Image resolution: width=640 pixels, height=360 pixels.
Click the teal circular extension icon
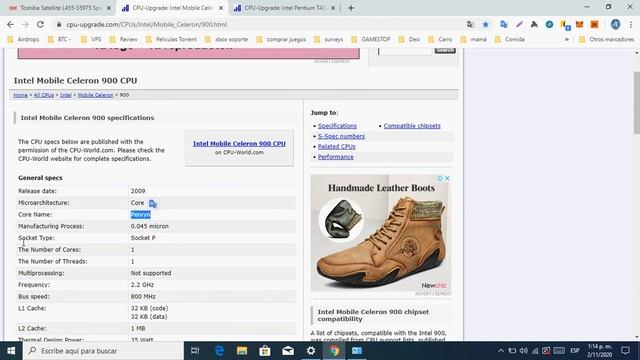(549, 24)
